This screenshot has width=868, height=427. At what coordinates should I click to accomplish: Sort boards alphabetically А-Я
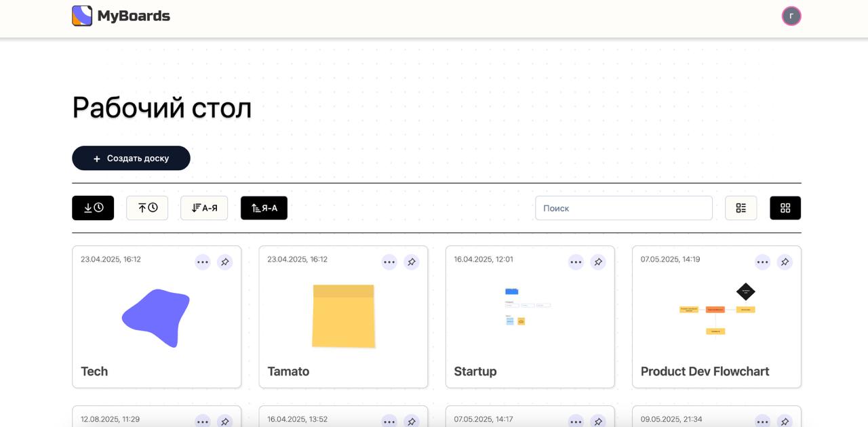coord(204,208)
